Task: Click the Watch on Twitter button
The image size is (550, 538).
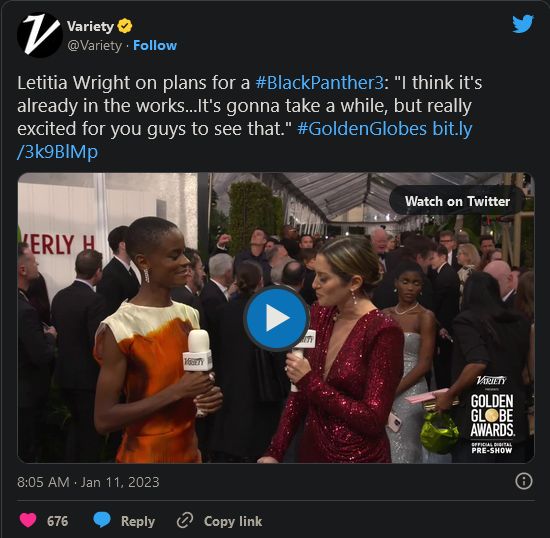Action: point(457,201)
